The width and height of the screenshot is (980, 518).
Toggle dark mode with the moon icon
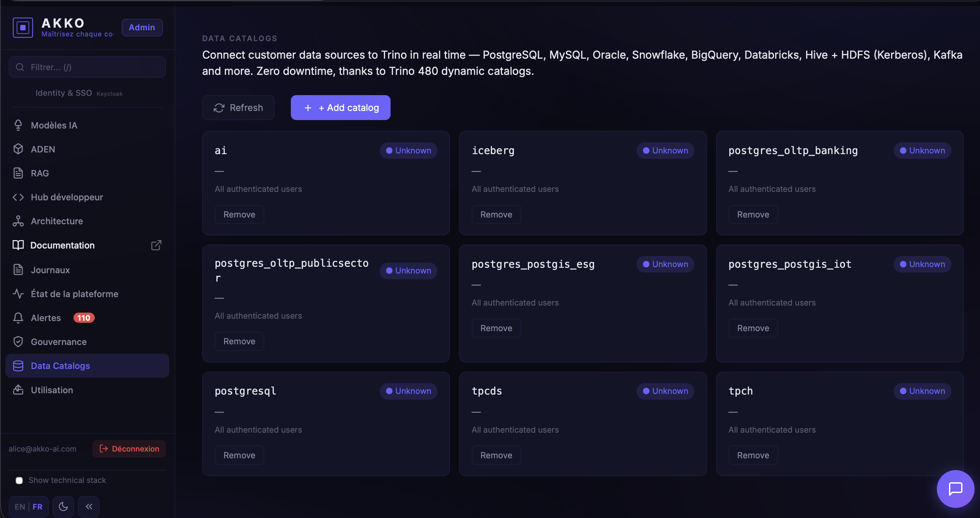[x=63, y=507]
